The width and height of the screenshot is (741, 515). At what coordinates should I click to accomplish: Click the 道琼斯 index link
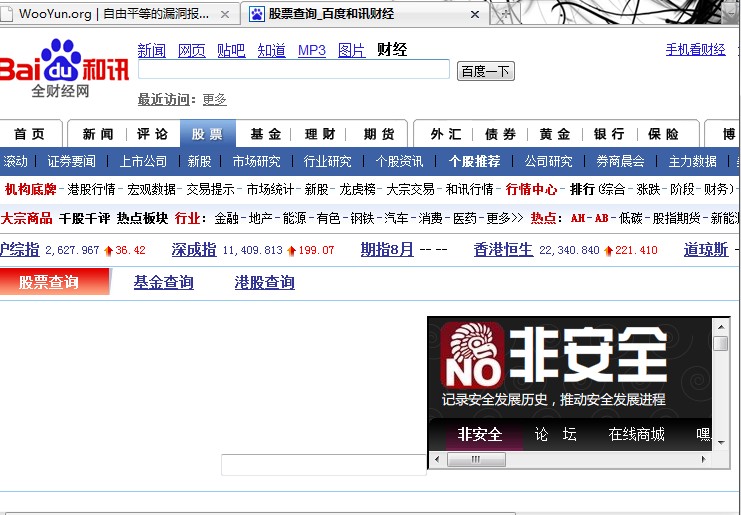tap(706, 249)
